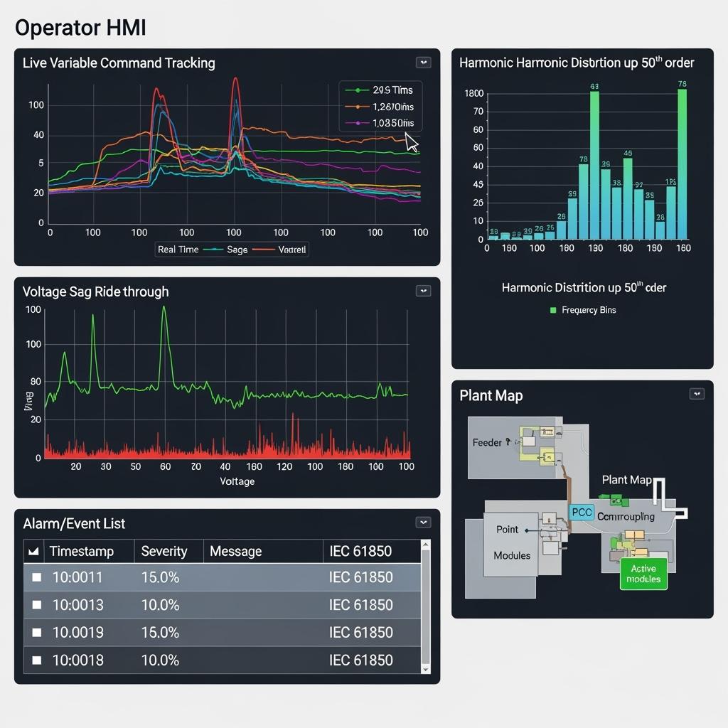This screenshot has width=728, height=728.
Task: Tick the checkbox for alarm 10:0018
Action: tap(36, 660)
